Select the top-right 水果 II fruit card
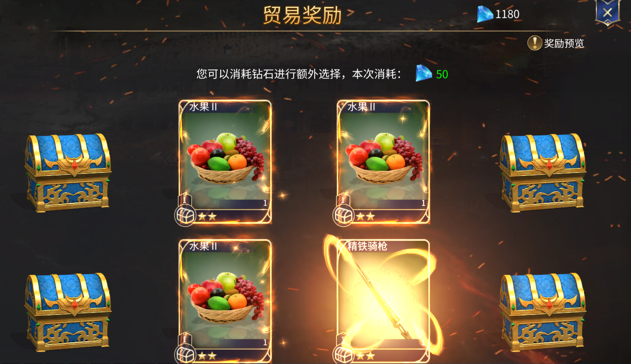Image resolution: width=631 pixels, height=364 pixels. pyautogui.click(x=383, y=162)
